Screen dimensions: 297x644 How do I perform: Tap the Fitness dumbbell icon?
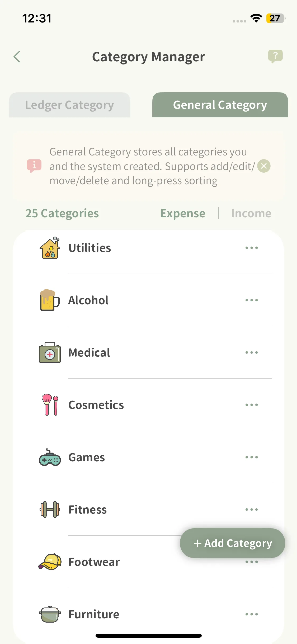(50, 510)
